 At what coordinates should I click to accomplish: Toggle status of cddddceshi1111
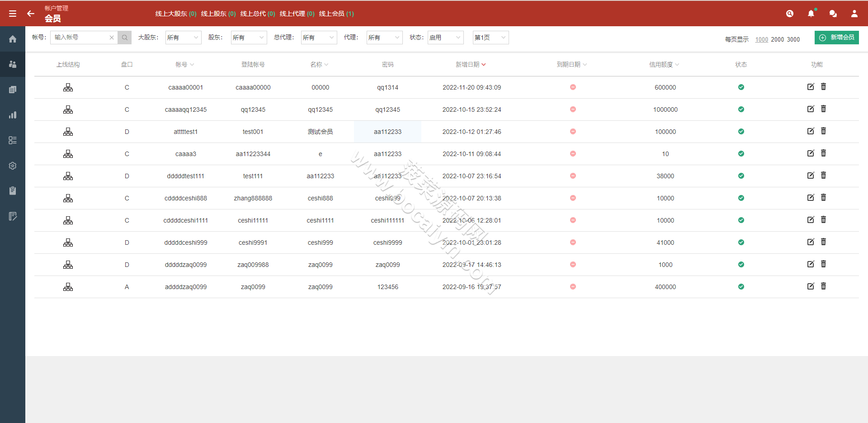click(741, 220)
